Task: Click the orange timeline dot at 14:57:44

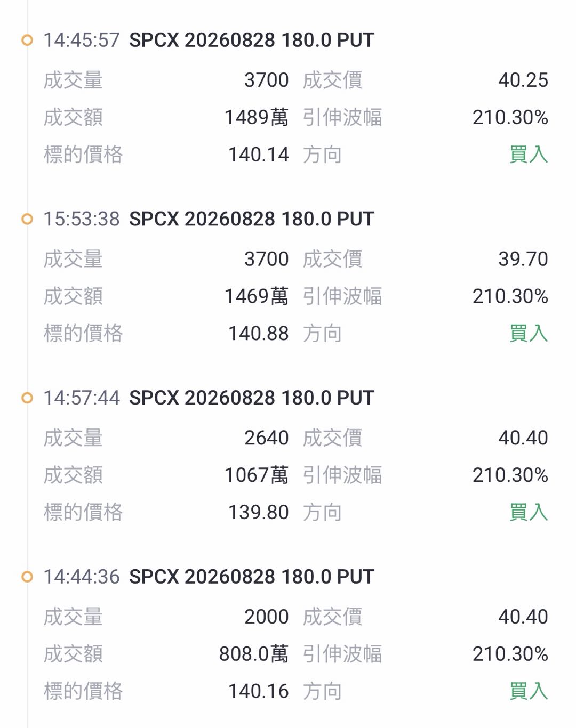Action: click(x=27, y=398)
